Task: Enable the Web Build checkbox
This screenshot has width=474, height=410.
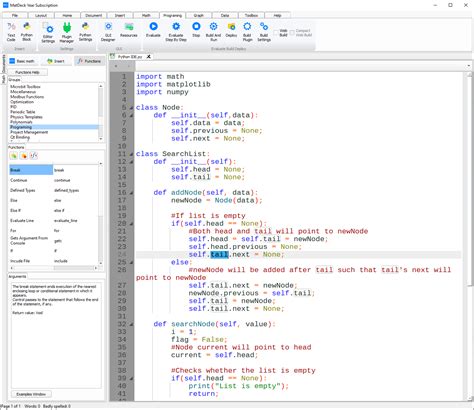Action: click(276, 33)
